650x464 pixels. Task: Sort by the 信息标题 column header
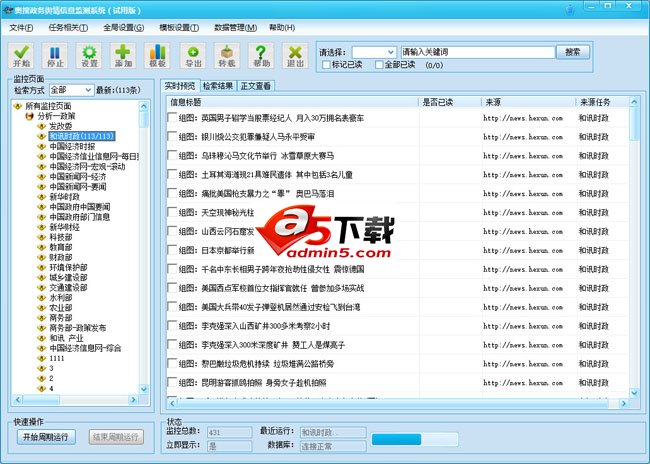coord(293,102)
